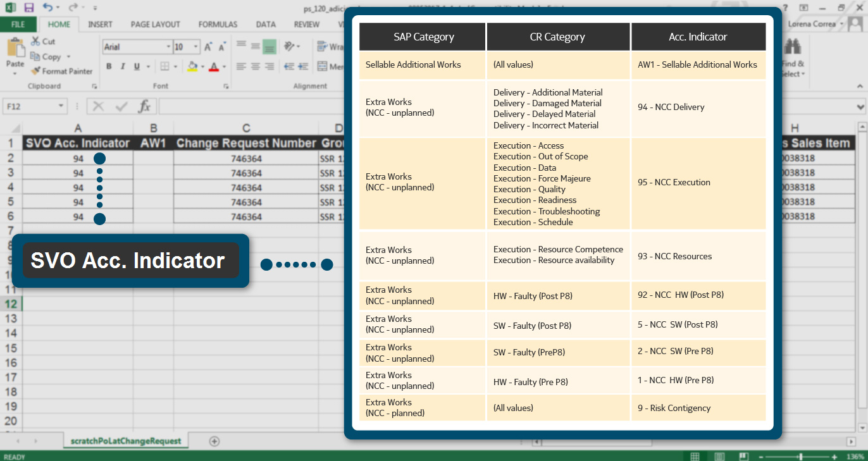Click the Save icon in quick access toolbar

click(x=28, y=8)
